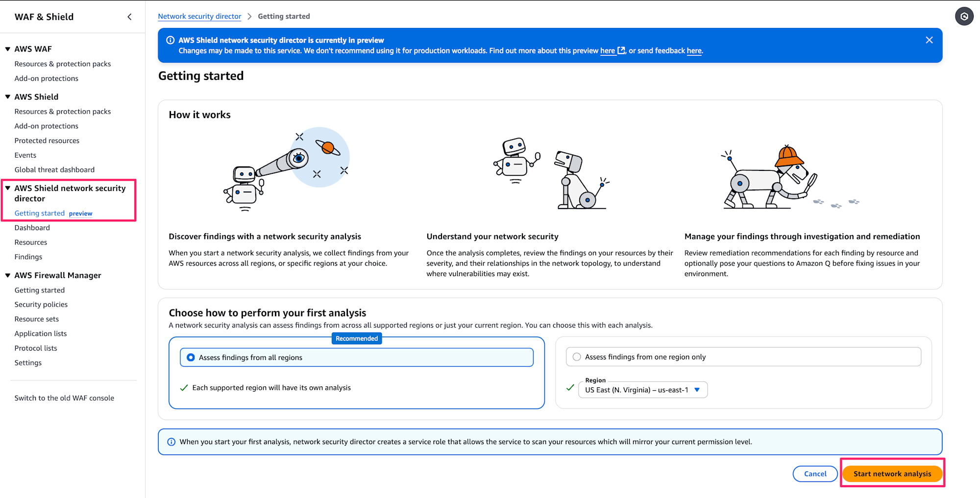Select 'Assess findings from one region only' option

(x=743, y=357)
